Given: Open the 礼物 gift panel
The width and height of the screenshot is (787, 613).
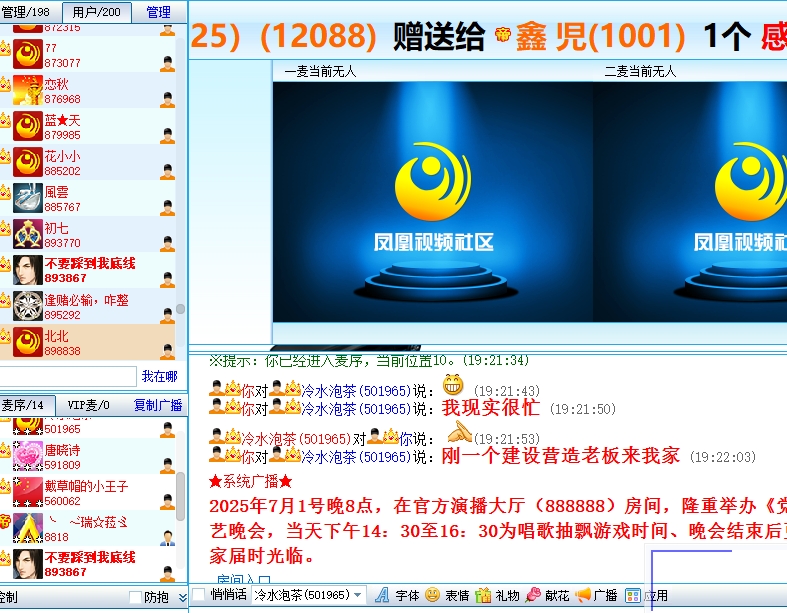Looking at the screenshot, I should 497,595.
